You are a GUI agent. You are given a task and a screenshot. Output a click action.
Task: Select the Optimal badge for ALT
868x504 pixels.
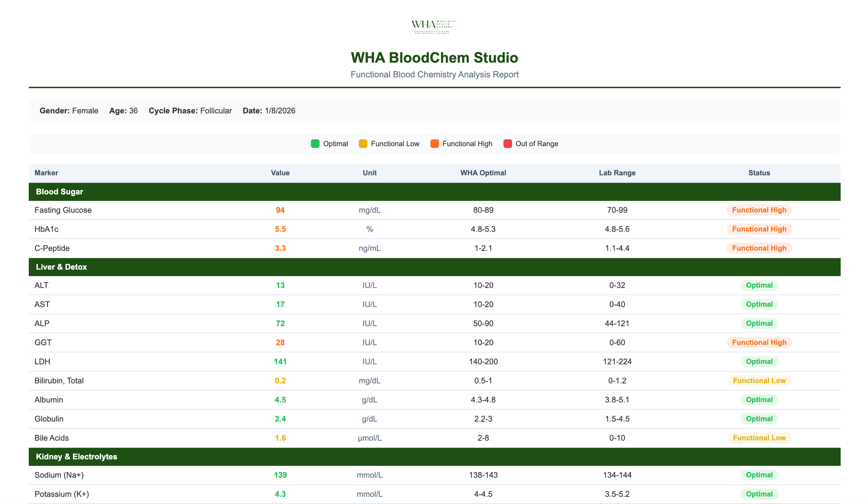pyautogui.click(x=759, y=285)
